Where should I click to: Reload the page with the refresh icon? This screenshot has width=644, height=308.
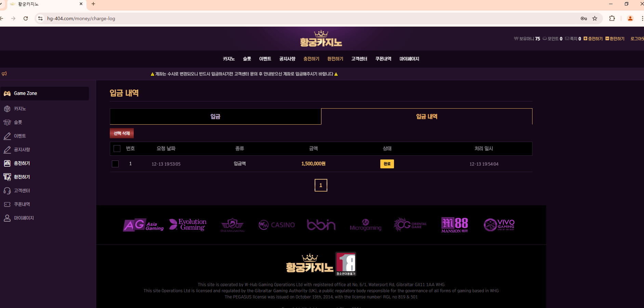point(26,18)
